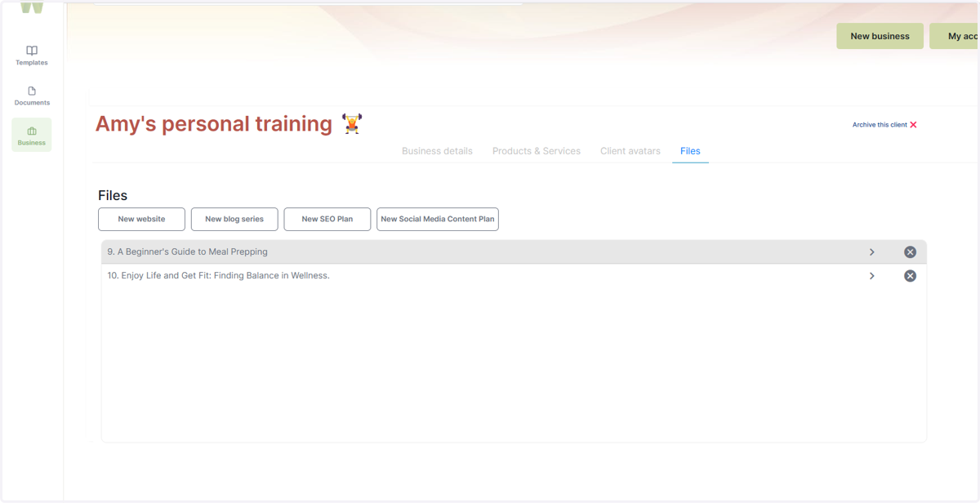Select the Files tab

pyautogui.click(x=690, y=151)
